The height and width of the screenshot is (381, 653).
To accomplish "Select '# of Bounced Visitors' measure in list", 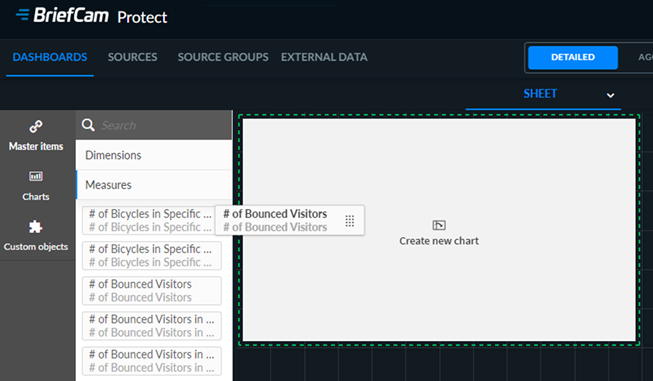I will (152, 291).
